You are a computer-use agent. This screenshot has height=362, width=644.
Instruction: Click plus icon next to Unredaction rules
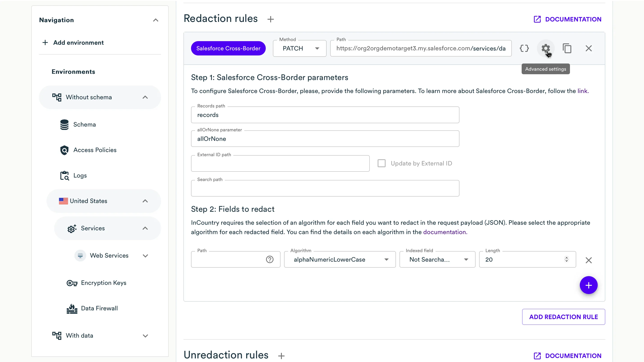click(281, 356)
